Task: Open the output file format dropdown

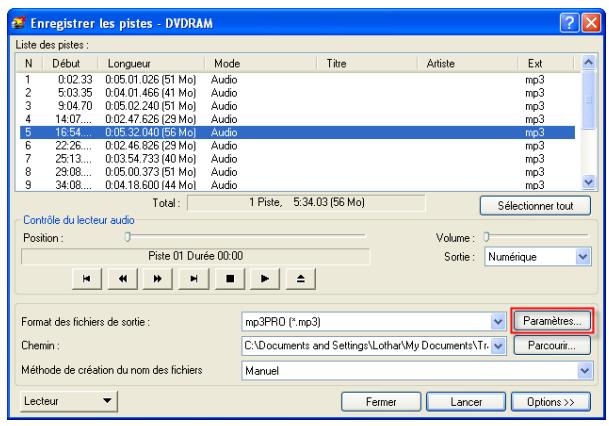Action: pyautogui.click(x=498, y=322)
